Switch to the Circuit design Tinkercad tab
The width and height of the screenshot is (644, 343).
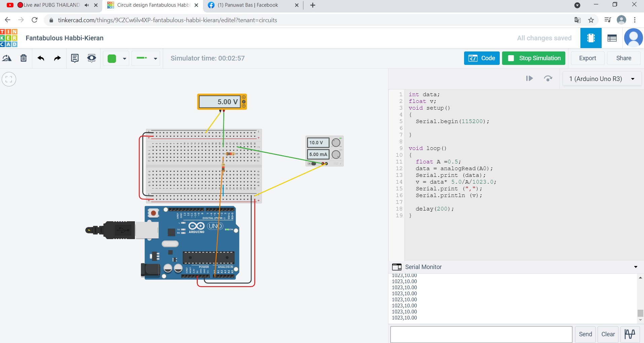pos(154,5)
